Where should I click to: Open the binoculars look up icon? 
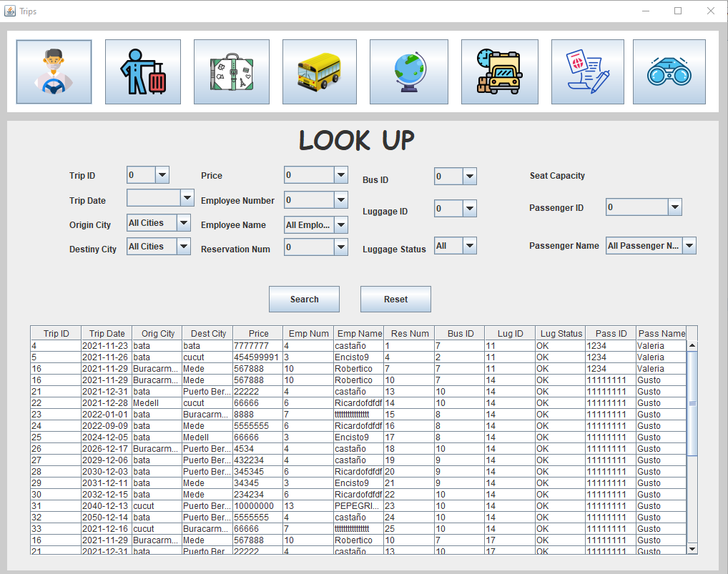tap(669, 71)
